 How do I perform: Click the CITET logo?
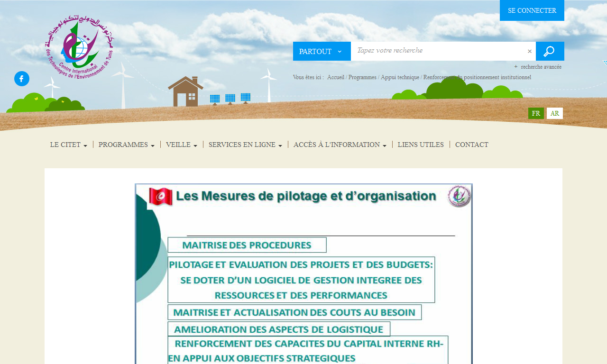[80, 48]
